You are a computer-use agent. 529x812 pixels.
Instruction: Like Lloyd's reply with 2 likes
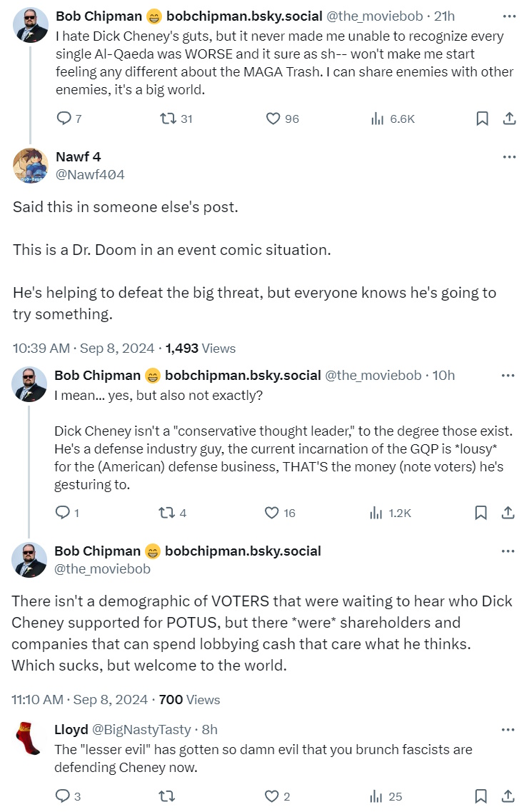point(272,796)
